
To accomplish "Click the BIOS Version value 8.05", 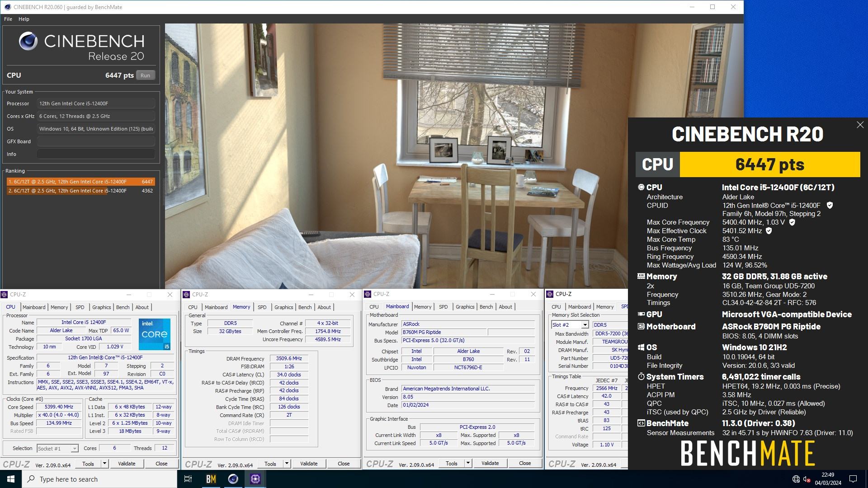I will coord(468,397).
